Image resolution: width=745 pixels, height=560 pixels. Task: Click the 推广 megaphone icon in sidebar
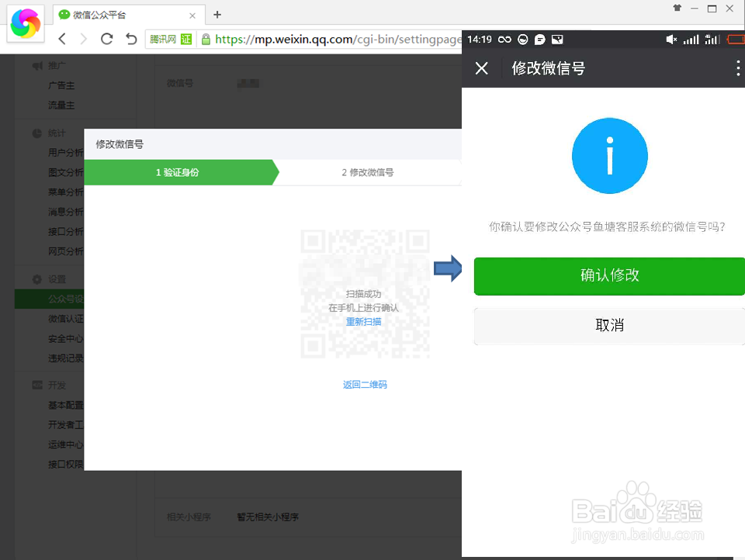pos(37,65)
